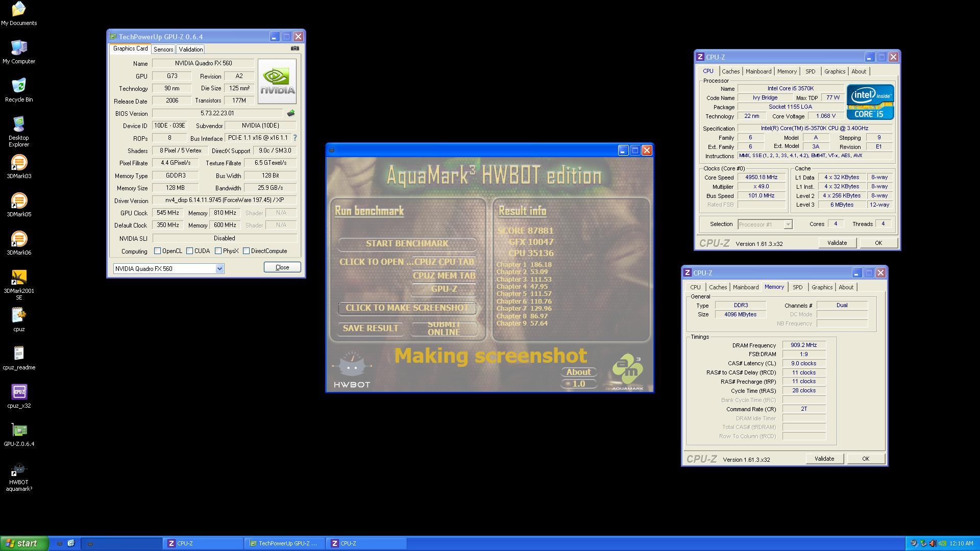Click the DRAM Frequency 909.2 MHz field
Image resolution: width=980 pixels, height=551 pixels.
click(x=804, y=345)
